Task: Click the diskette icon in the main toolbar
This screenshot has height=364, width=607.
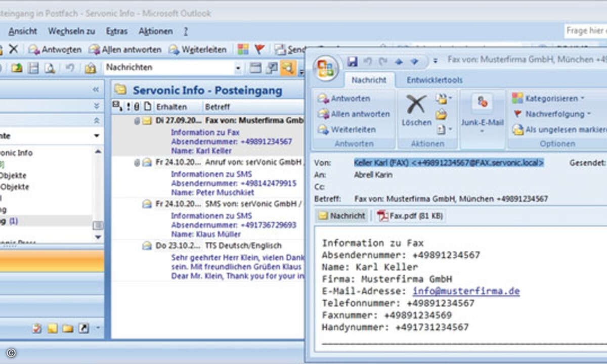Action: click(33, 68)
